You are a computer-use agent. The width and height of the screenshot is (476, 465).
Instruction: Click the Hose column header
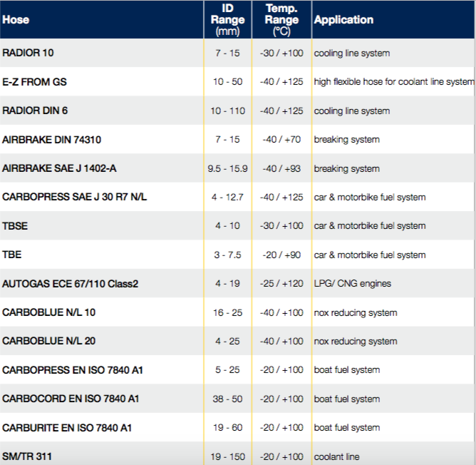[16, 20]
